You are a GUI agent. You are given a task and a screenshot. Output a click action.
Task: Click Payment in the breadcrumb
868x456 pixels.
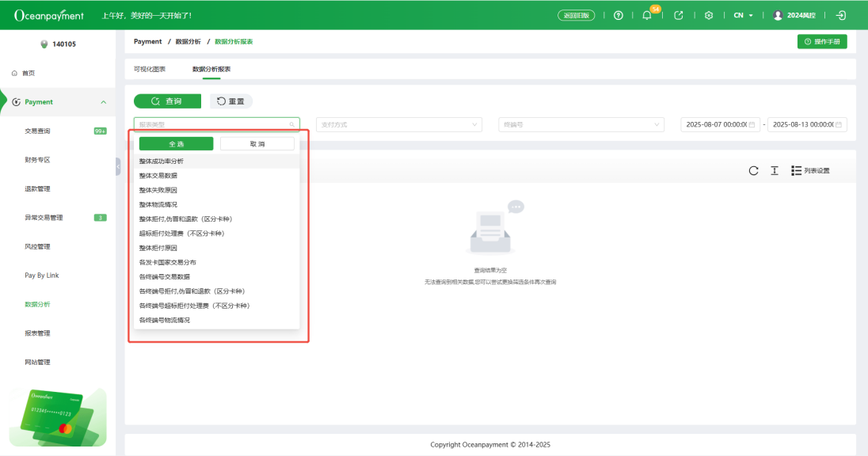148,41
